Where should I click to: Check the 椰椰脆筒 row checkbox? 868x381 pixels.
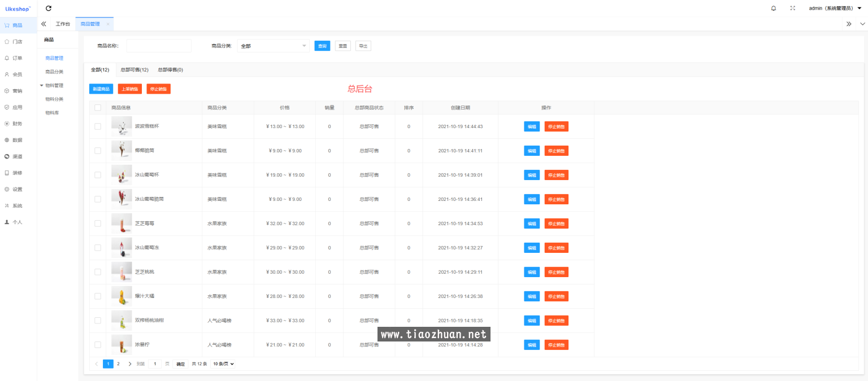[x=98, y=151]
